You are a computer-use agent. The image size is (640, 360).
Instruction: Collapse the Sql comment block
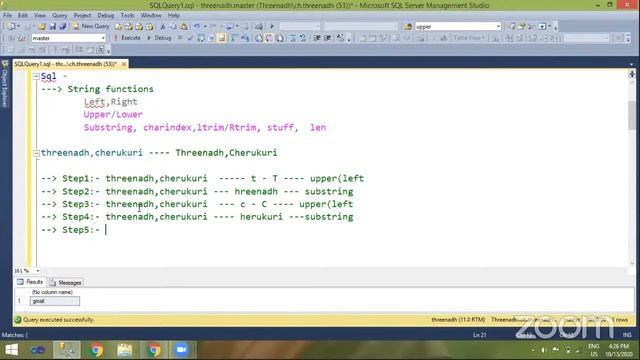36,76
